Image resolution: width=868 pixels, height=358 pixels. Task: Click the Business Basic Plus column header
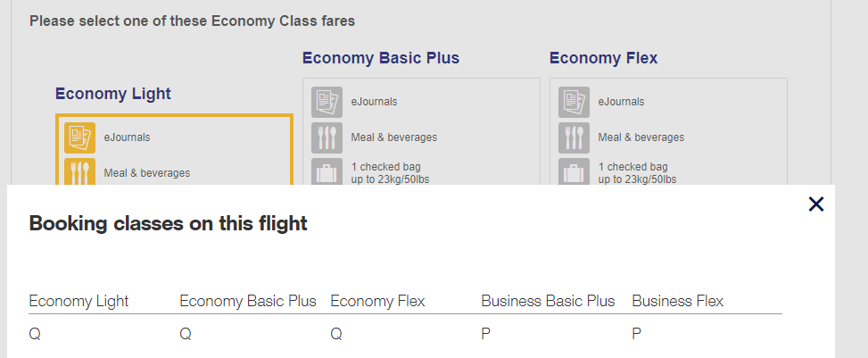pyautogui.click(x=548, y=301)
